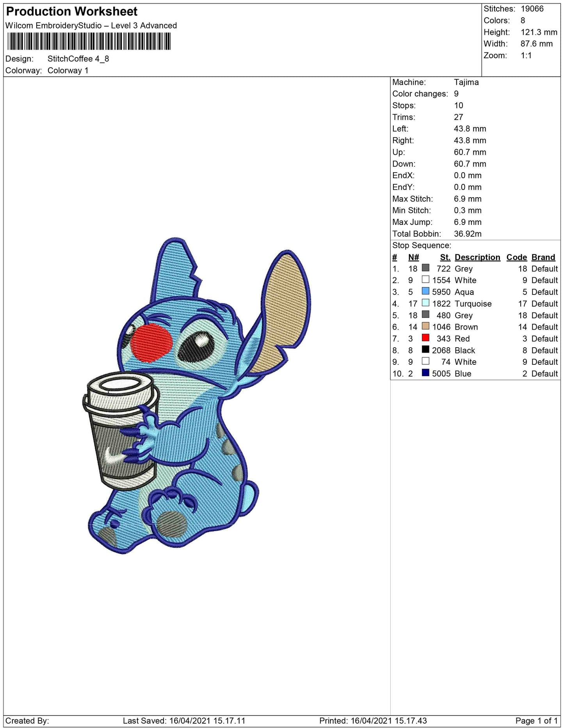Click the Trims value "27"
Screen dimensions: 564x728
[459, 118]
